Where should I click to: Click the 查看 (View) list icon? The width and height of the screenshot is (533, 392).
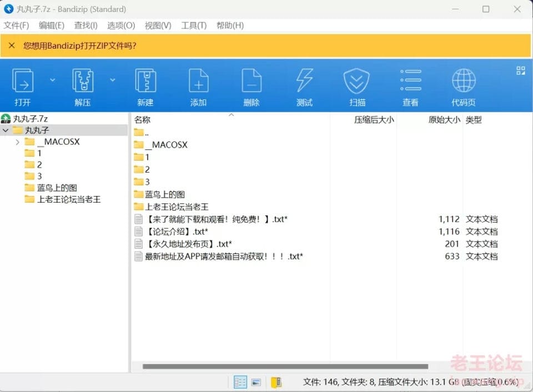[x=411, y=81]
